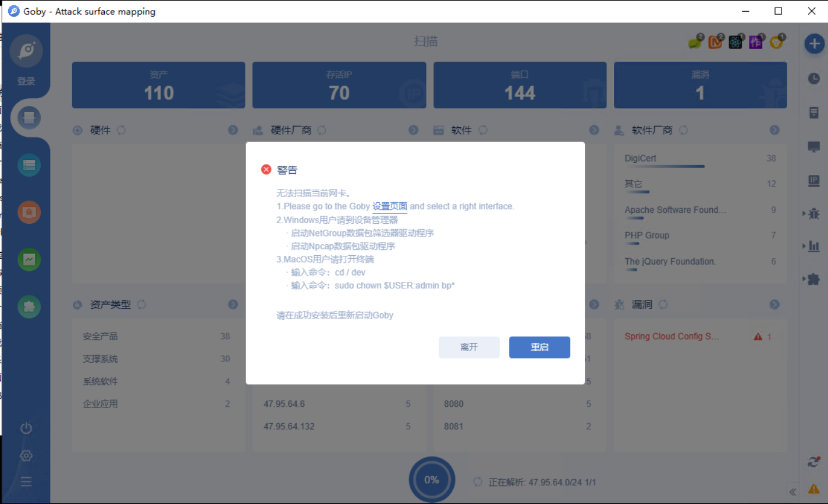The width and height of the screenshot is (828, 504).
Task: Click the 0% scan progress circle
Action: click(432, 480)
